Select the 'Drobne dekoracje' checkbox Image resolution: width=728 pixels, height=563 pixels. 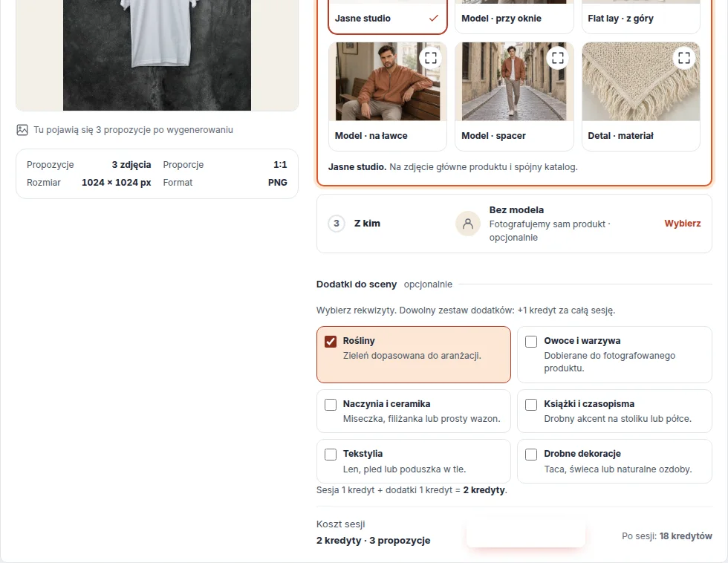pos(531,455)
